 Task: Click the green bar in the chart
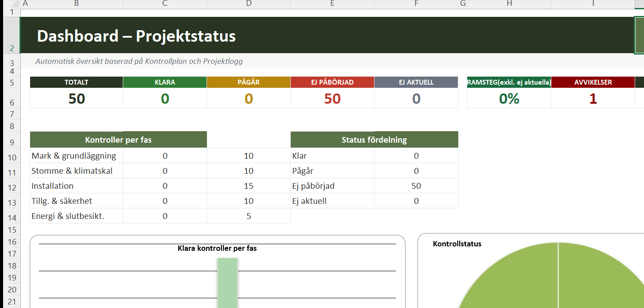click(x=227, y=283)
